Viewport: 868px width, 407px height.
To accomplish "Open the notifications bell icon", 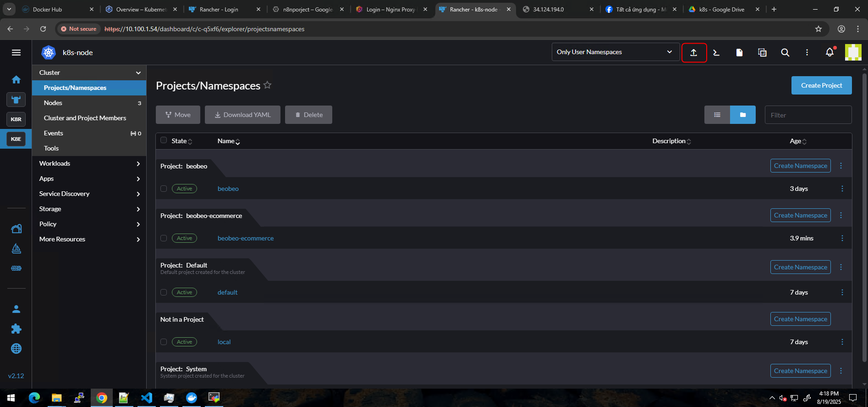I will pyautogui.click(x=830, y=53).
